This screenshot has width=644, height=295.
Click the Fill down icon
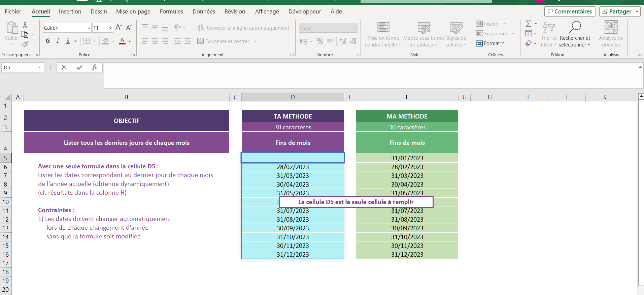click(529, 33)
